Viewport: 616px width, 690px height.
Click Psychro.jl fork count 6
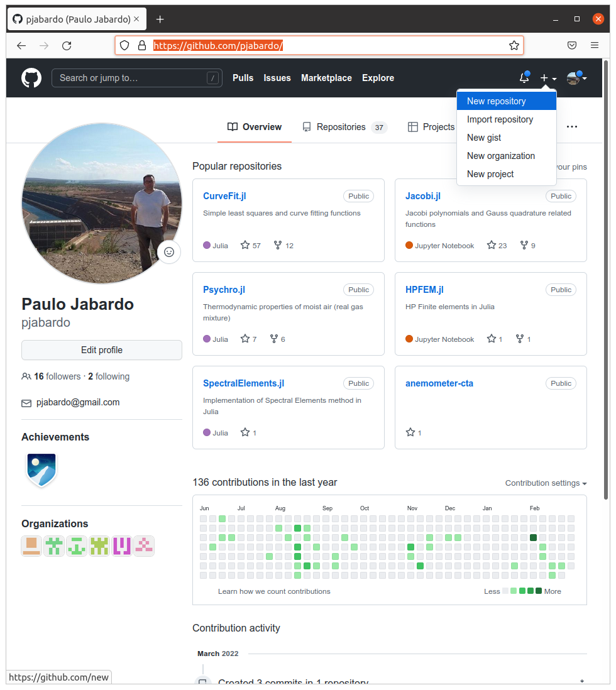(x=277, y=339)
